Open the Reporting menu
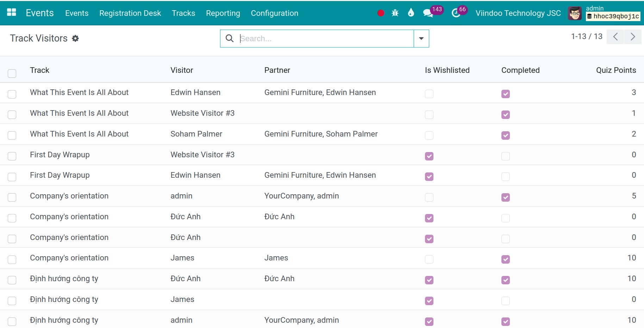 pos(223,13)
